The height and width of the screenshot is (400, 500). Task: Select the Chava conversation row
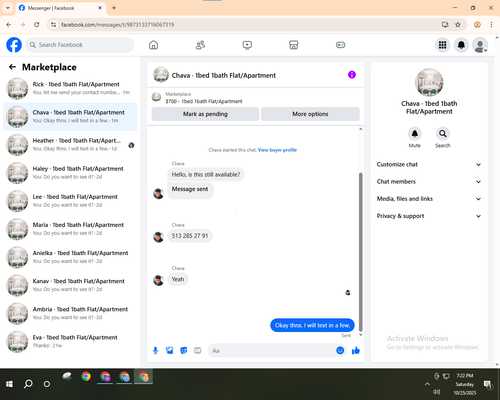click(70, 117)
